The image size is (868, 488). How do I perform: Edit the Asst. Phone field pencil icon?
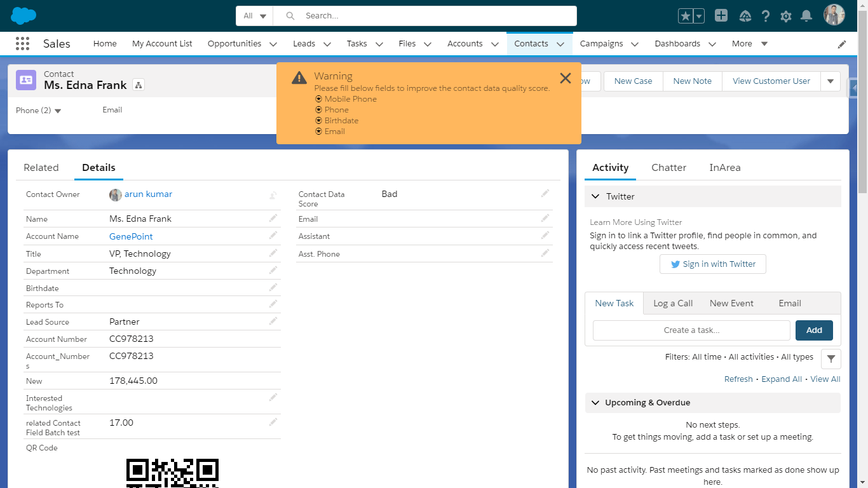pyautogui.click(x=545, y=253)
